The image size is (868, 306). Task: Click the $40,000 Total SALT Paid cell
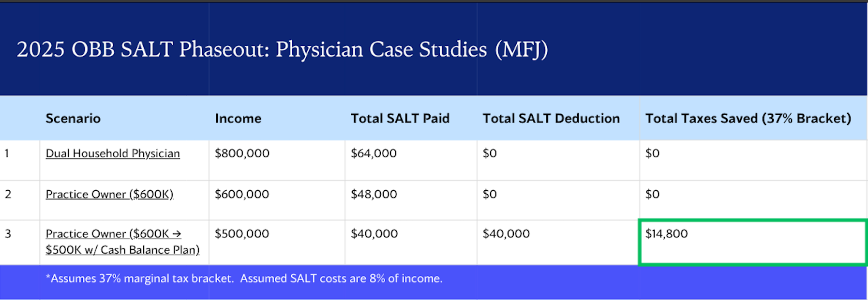click(374, 234)
